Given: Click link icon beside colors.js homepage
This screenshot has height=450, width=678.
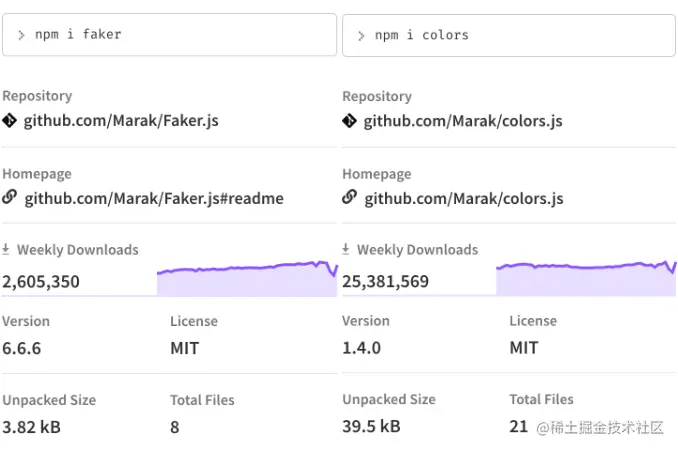Looking at the screenshot, I should (x=349, y=197).
